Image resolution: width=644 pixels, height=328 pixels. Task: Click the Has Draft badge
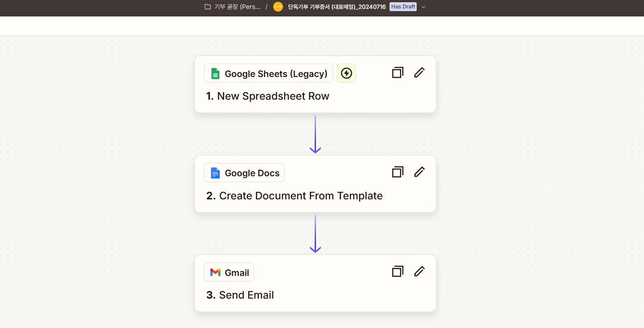[x=403, y=7]
